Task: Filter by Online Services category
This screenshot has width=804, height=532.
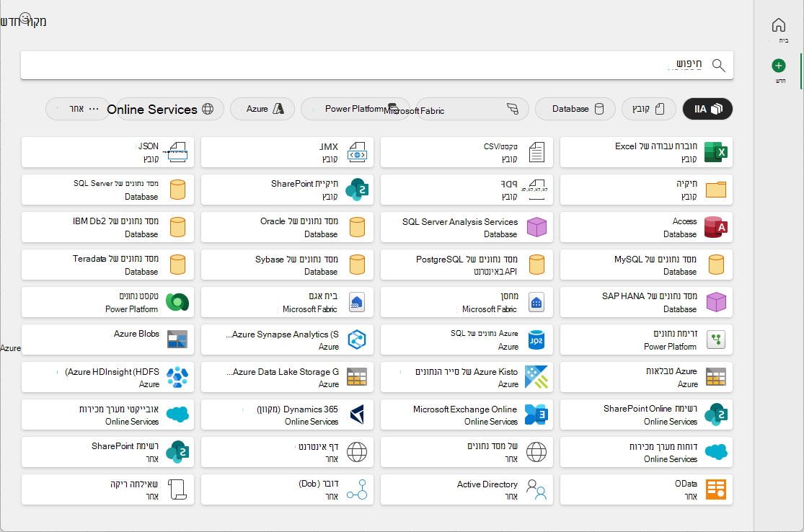Action: click(170, 109)
